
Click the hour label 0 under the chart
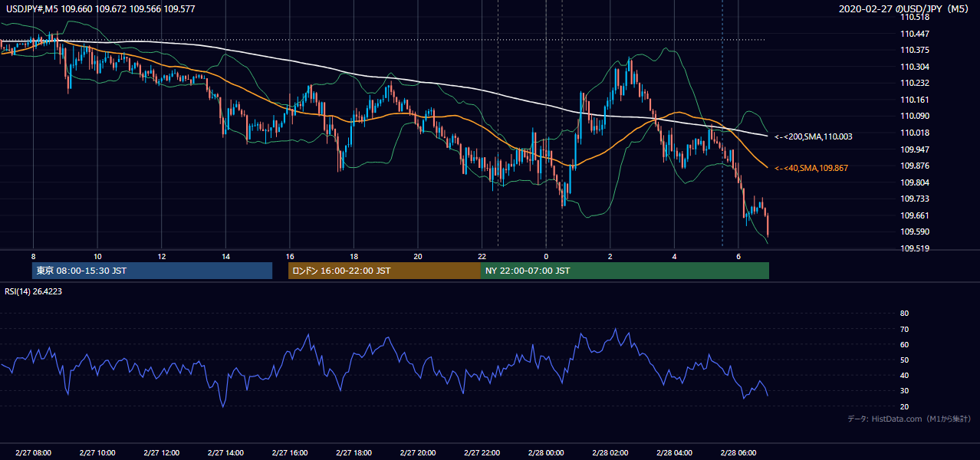546,256
